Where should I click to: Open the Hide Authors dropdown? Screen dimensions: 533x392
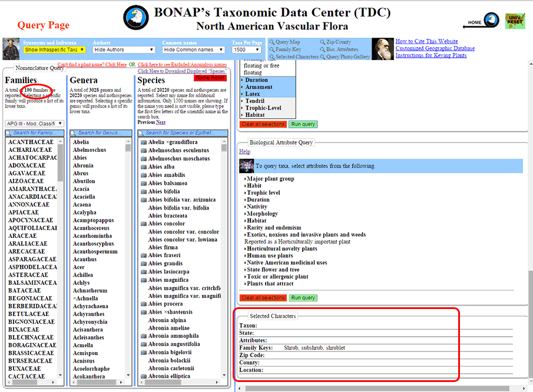tap(124, 49)
